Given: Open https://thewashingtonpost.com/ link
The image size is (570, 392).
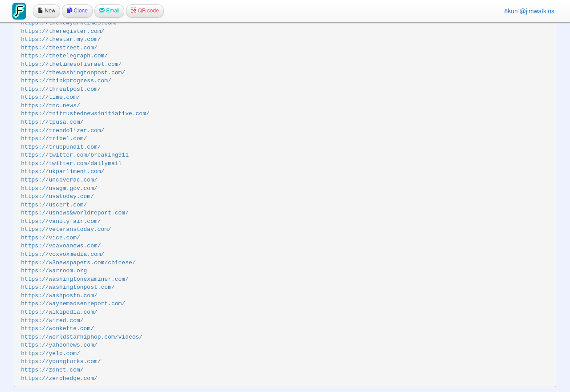Looking at the screenshot, I should pyautogui.click(x=73, y=73).
